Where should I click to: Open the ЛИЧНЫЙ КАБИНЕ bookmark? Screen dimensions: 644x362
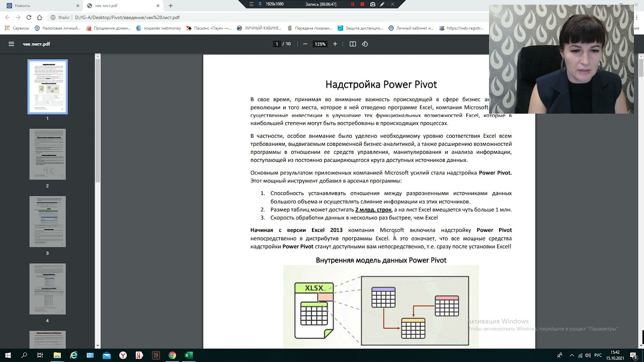pyautogui.click(x=259, y=28)
